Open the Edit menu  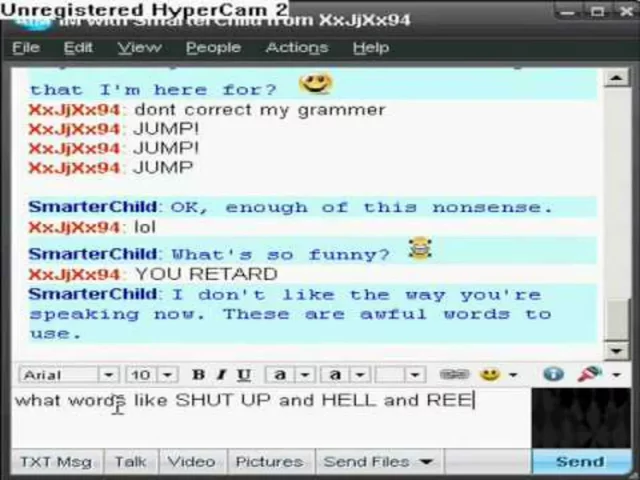78,48
